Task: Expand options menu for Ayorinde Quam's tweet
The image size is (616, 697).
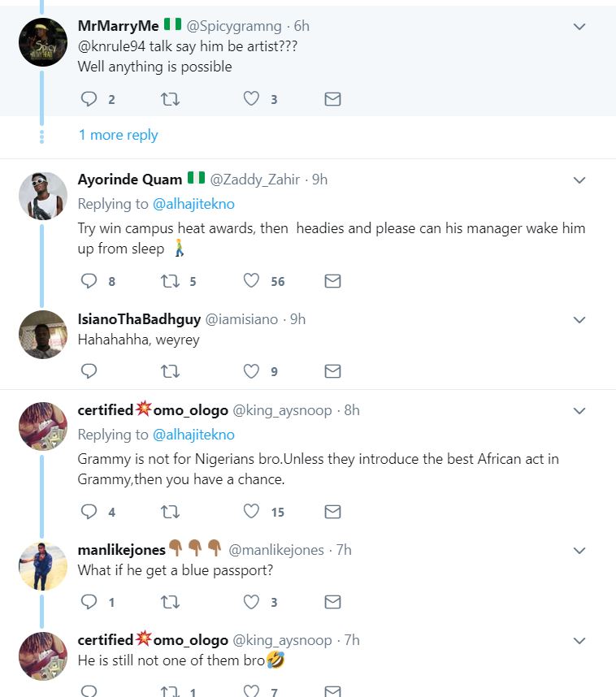Action: [x=579, y=180]
